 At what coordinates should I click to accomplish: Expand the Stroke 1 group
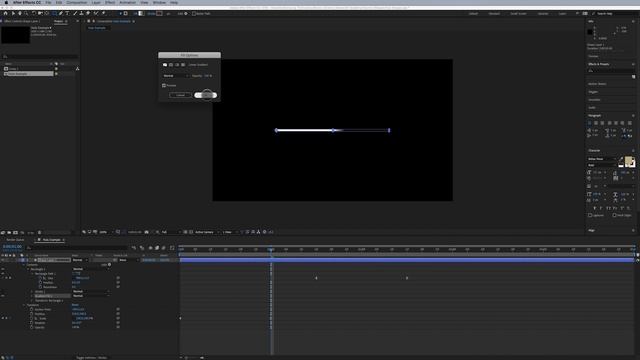pyautogui.click(x=32, y=291)
